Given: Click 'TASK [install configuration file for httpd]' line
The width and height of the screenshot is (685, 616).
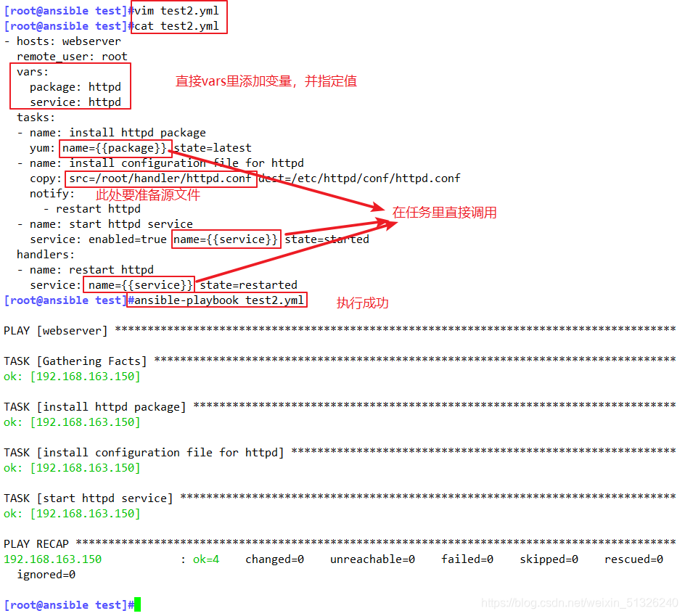Looking at the screenshot, I should (340, 453).
